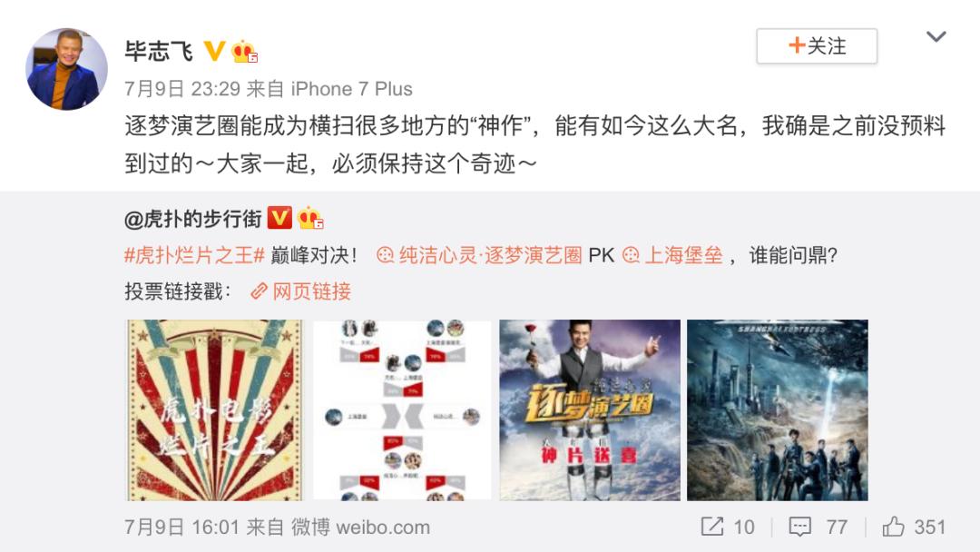Click the red V badge beside 虎扑的步行街
Image resolution: width=980 pixels, height=552 pixels.
coord(279,218)
